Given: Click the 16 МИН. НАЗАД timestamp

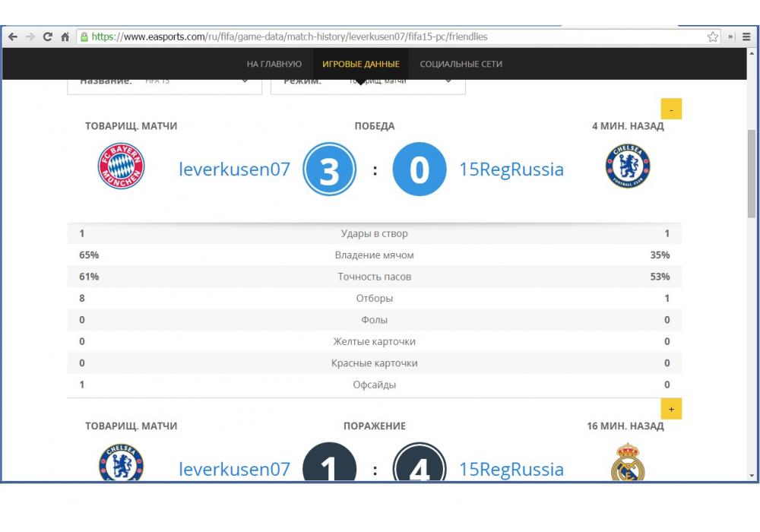Looking at the screenshot, I should tap(625, 426).
